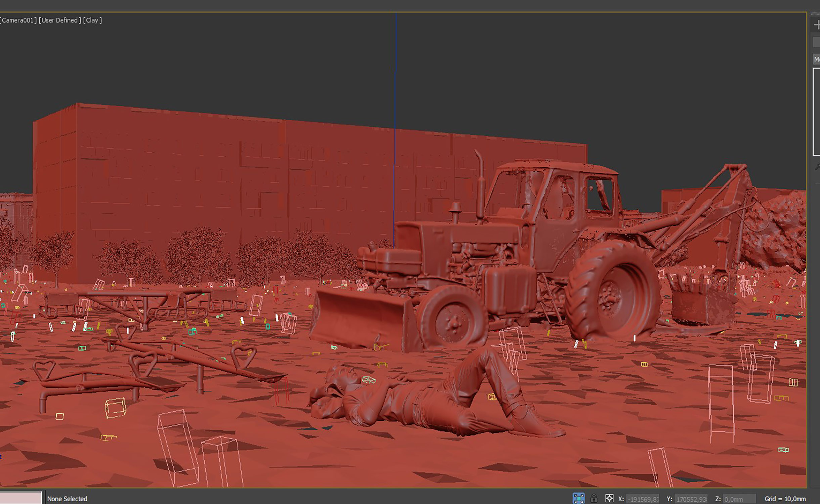Click inside the modifier stack list box
Screen dimensions: 820x504
pos(817,112)
